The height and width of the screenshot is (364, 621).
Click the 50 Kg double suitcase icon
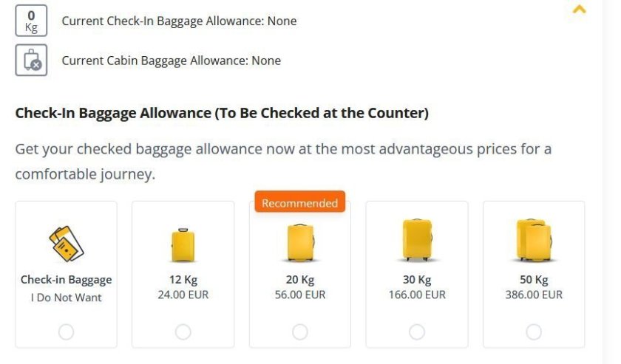(x=534, y=241)
